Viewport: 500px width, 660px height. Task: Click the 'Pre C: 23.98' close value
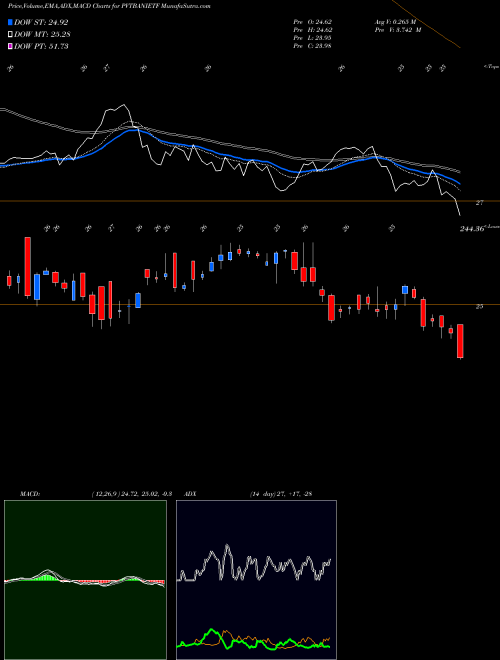312,45
